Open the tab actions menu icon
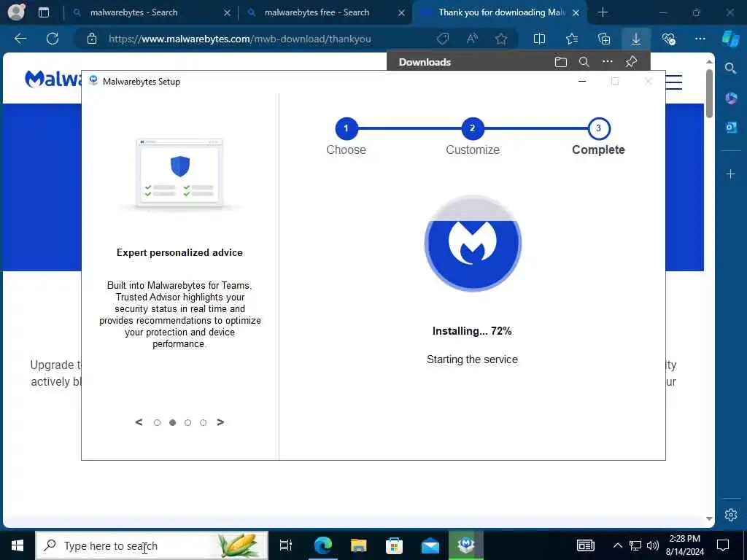This screenshot has width=747, height=560. 43,12
